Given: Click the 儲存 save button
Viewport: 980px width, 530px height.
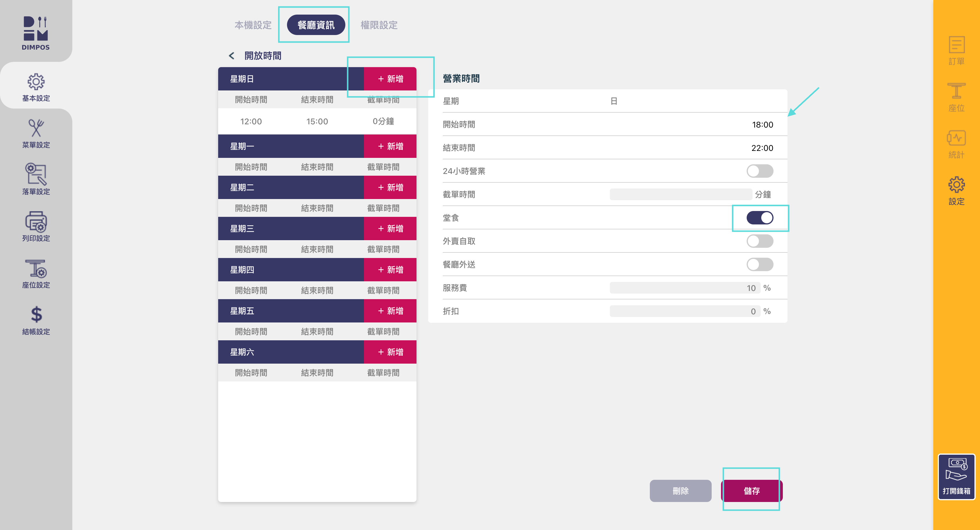Looking at the screenshot, I should pos(751,490).
